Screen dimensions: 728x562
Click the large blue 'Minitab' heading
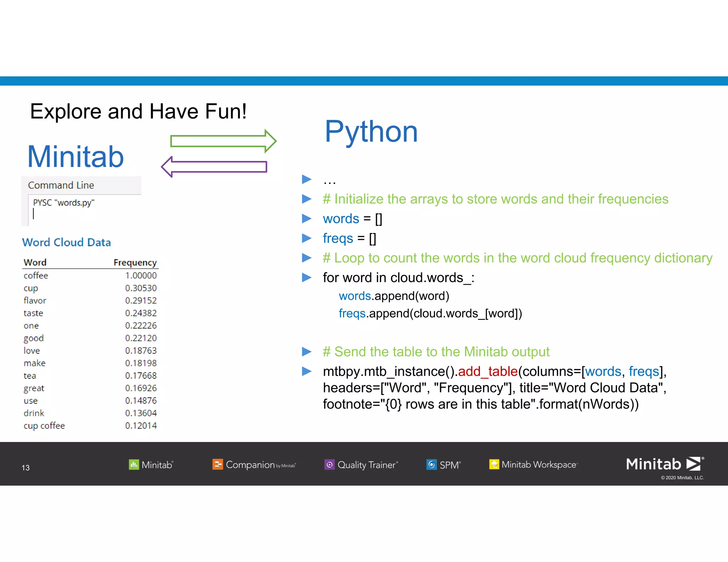pyautogui.click(x=76, y=157)
